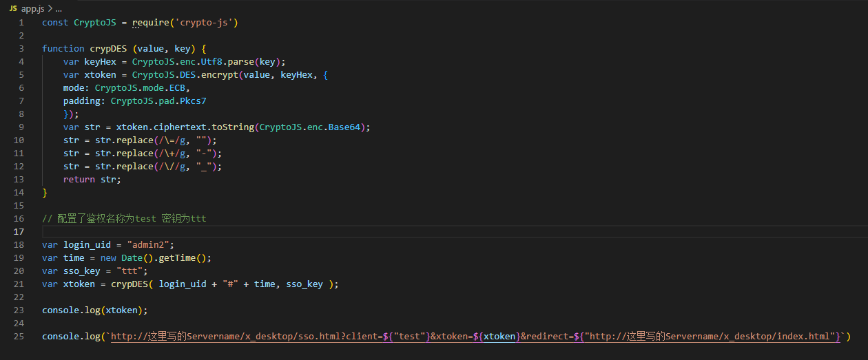This screenshot has width=868, height=360.
Task: Click login_uid declaration on line 18
Action: (x=87, y=245)
